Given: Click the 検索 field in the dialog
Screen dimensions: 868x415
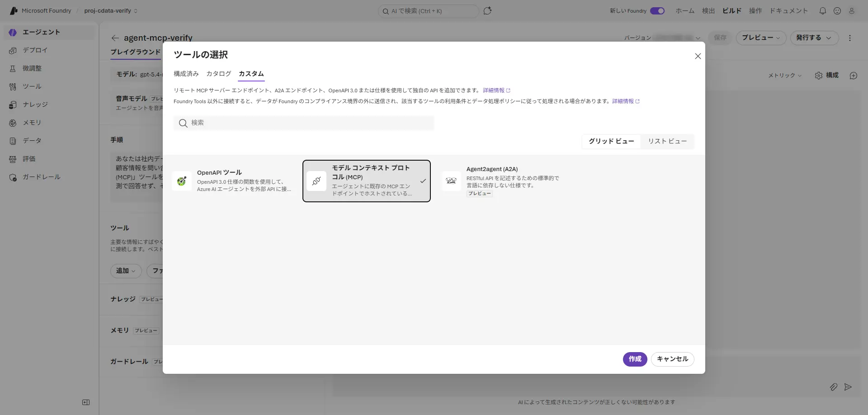Looking at the screenshot, I should click(x=304, y=123).
